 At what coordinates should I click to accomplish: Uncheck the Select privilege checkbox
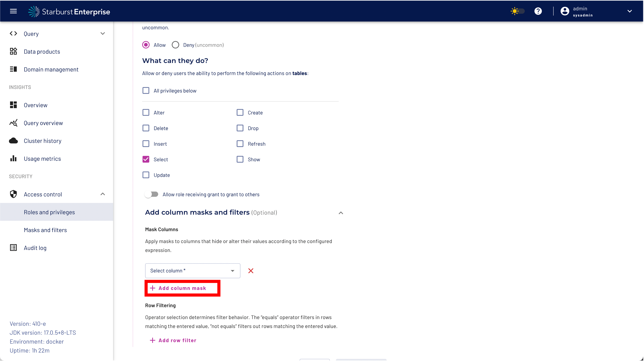click(x=146, y=159)
